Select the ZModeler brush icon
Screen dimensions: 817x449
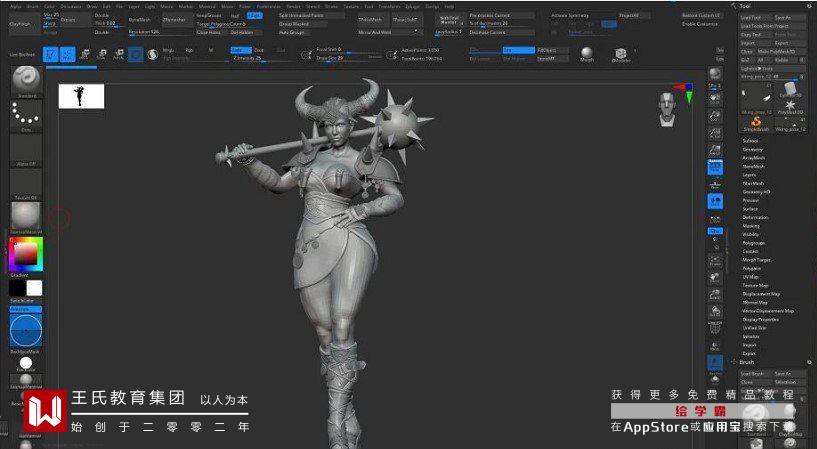pyautogui.click(x=621, y=54)
